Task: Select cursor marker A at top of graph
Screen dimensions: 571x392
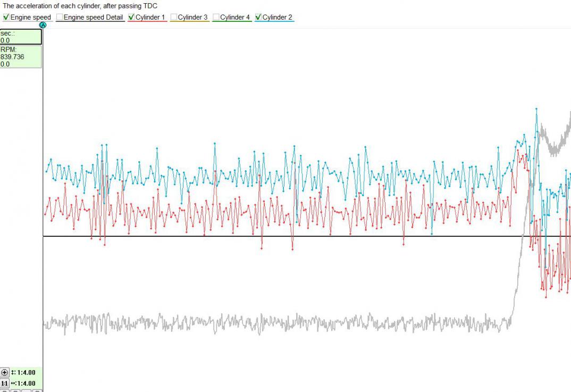Action: click(43, 25)
